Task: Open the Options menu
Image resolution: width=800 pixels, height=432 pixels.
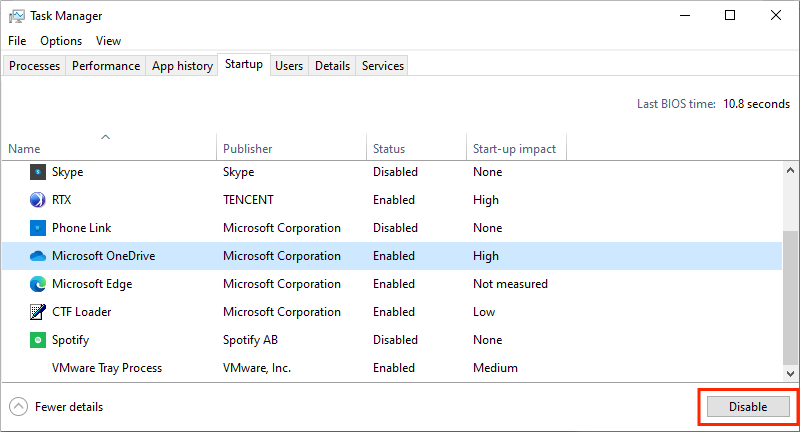Action: pos(61,41)
